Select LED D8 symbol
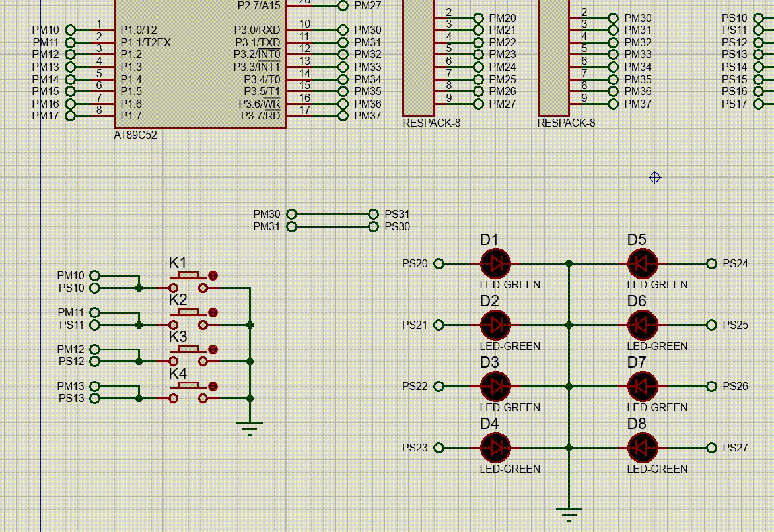Viewport: 774px width, 532px height. coord(642,448)
